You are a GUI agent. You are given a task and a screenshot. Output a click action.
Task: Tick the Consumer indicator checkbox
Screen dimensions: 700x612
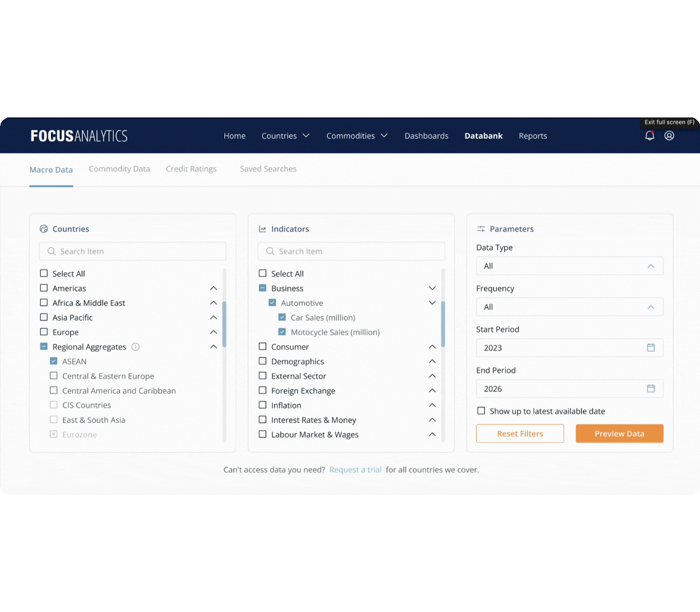click(262, 346)
